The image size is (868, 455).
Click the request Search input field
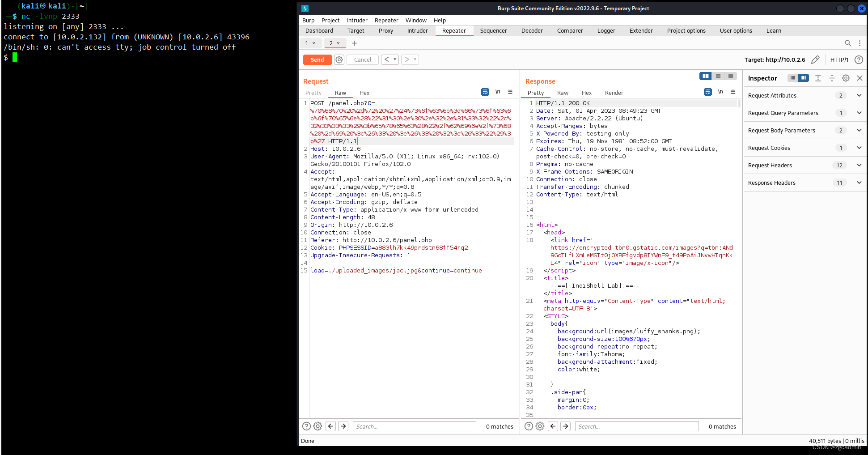pos(414,426)
